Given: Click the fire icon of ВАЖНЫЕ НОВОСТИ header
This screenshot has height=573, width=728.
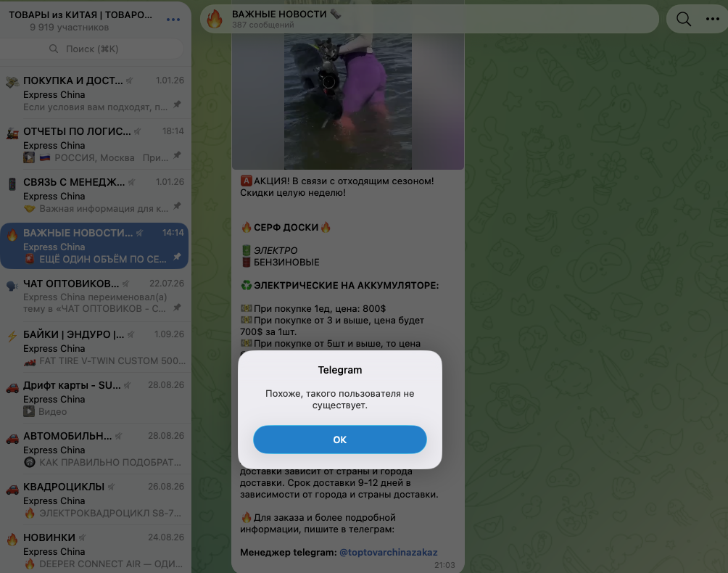Looking at the screenshot, I should [x=215, y=19].
